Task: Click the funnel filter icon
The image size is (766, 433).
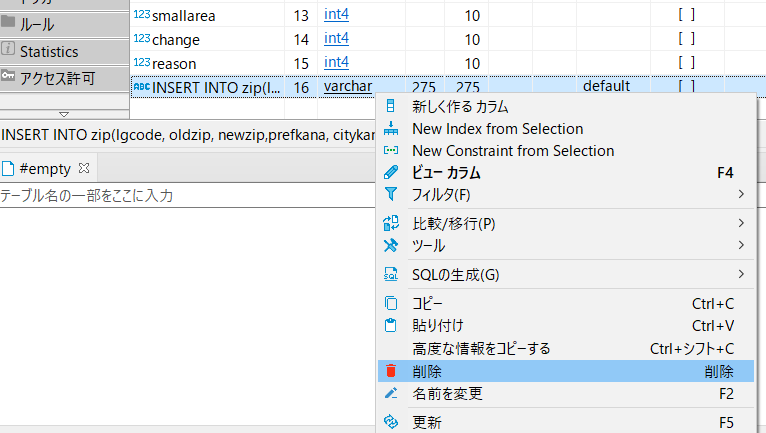Action: pyautogui.click(x=390, y=194)
